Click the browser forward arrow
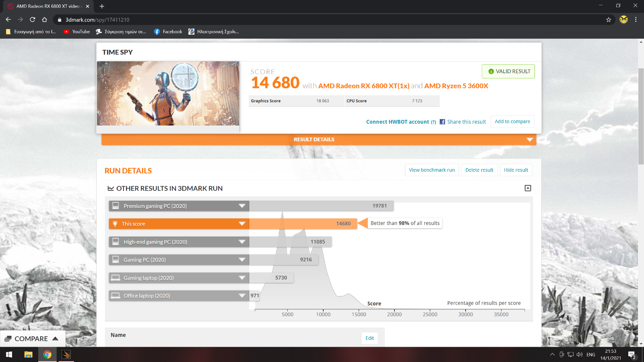The width and height of the screenshot is (644, 362). point(21,19)
